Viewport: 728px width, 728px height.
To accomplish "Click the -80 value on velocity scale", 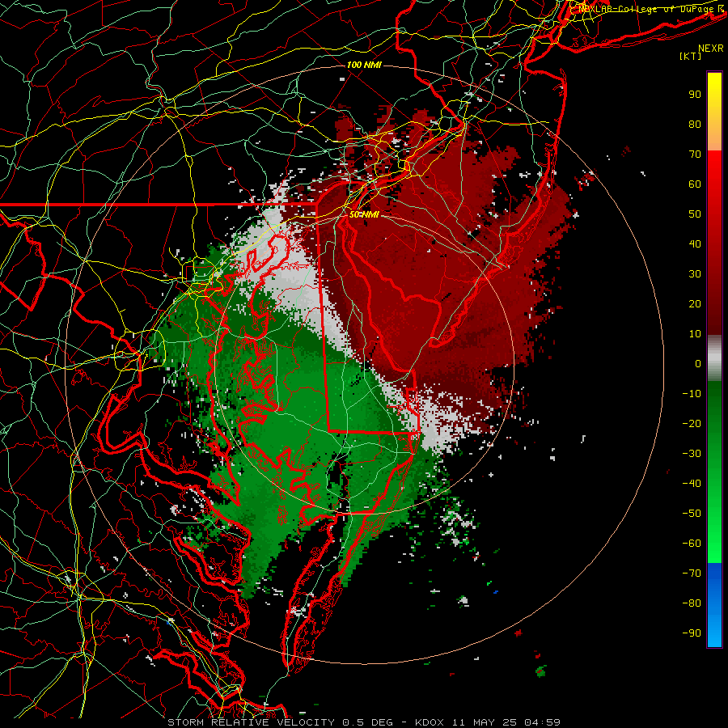I will [692, 603].
